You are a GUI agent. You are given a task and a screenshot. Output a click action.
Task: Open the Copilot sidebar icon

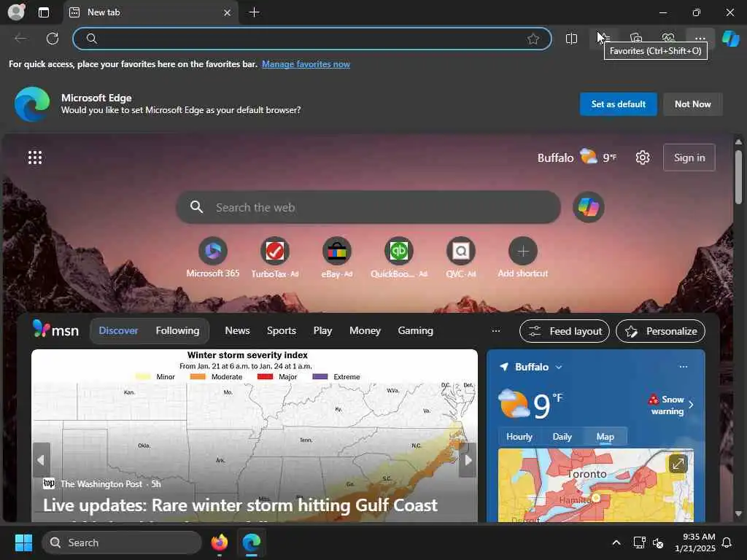click(730, 38)
